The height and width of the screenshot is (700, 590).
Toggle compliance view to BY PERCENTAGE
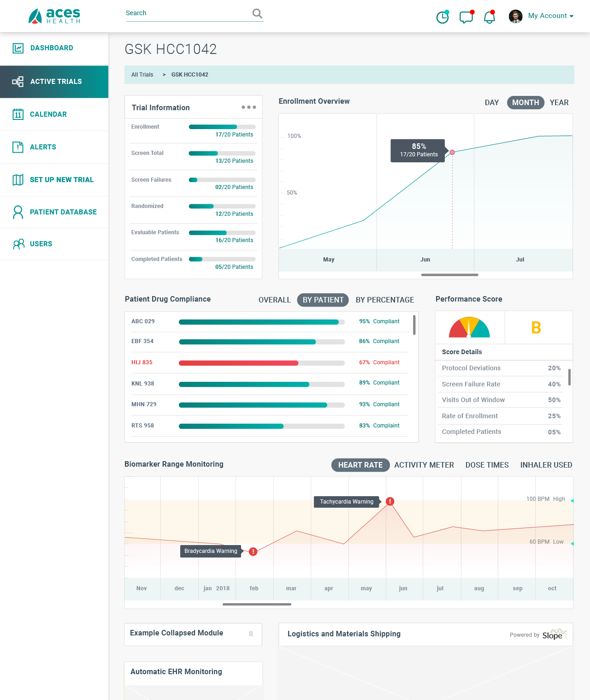click(384, 300)
